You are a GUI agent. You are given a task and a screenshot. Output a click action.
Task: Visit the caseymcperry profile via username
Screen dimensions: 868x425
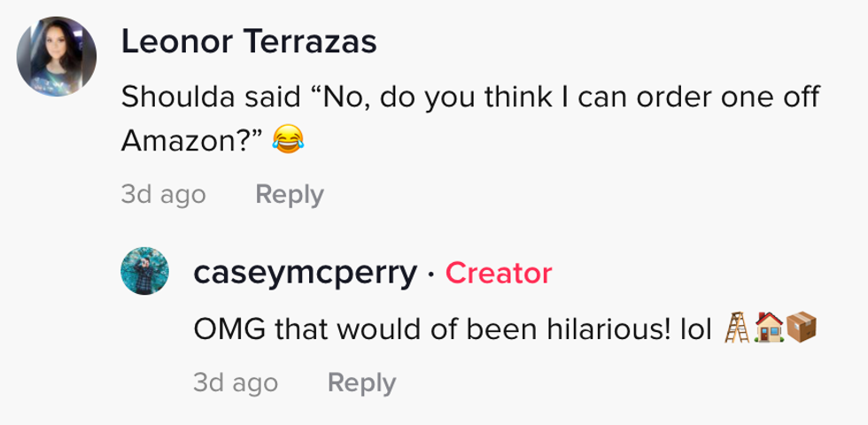(x=305, y=274)
